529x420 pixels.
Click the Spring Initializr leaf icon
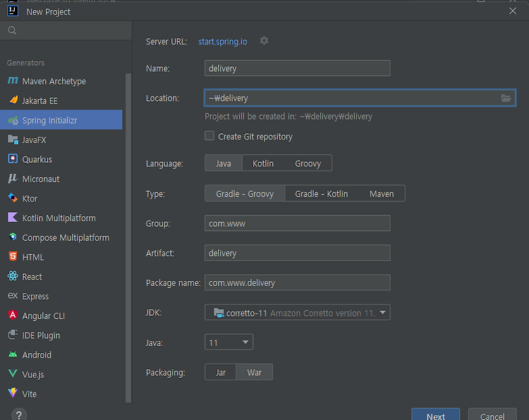13,120
